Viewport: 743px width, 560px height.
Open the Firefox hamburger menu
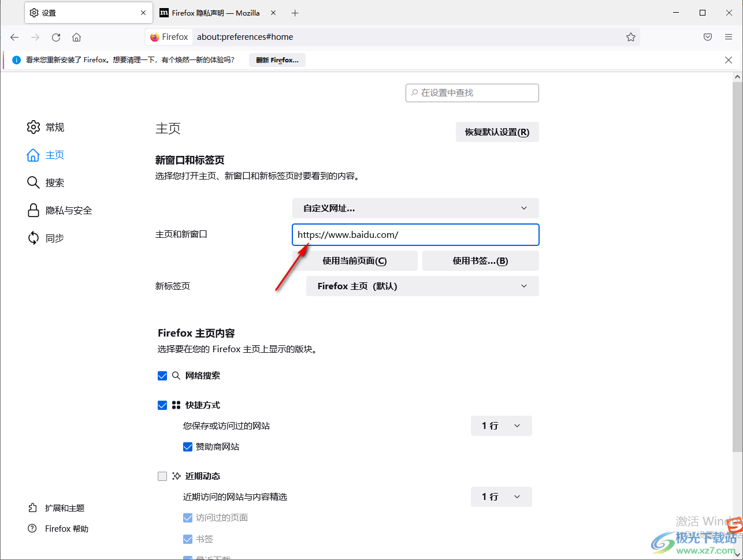[x=729, y=37]
